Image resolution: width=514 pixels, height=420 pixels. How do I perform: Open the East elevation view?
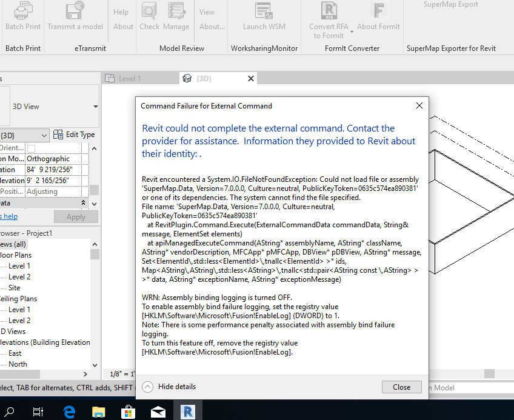[x=15, y=353]
